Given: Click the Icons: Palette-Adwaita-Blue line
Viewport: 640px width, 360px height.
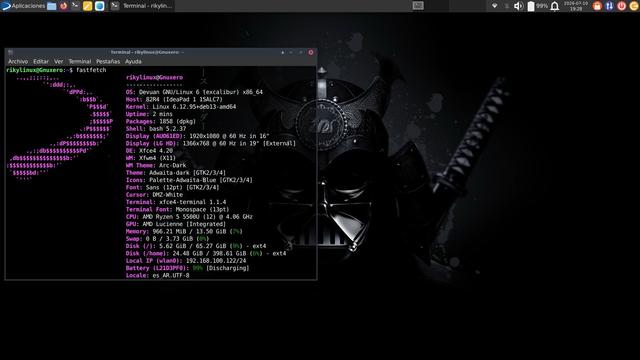Looking at the screenshot, I should (x=189, y=180).
